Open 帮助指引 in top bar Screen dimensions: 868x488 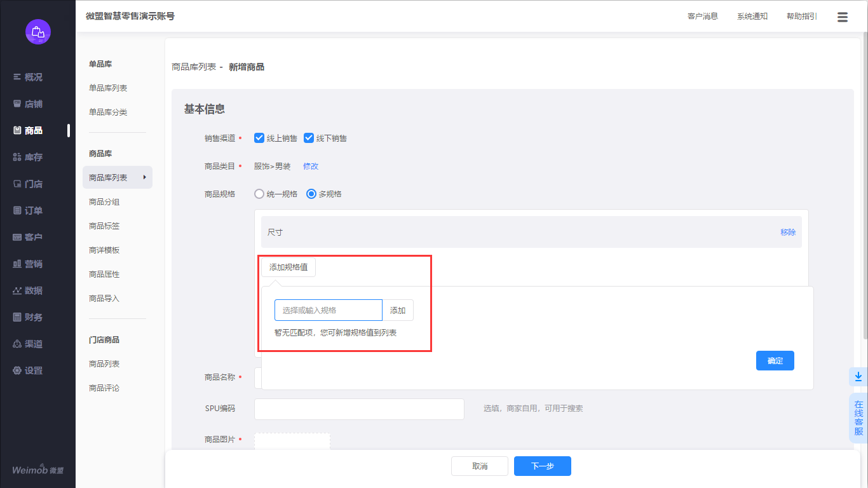802,17
